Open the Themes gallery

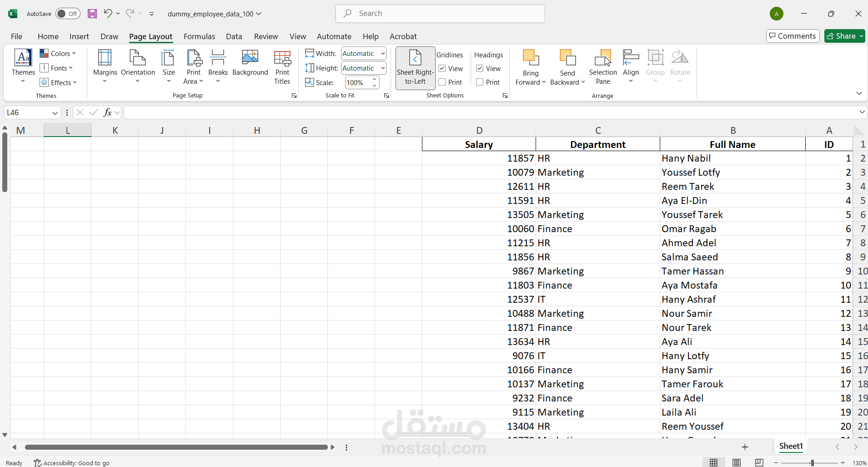(23, 66)
